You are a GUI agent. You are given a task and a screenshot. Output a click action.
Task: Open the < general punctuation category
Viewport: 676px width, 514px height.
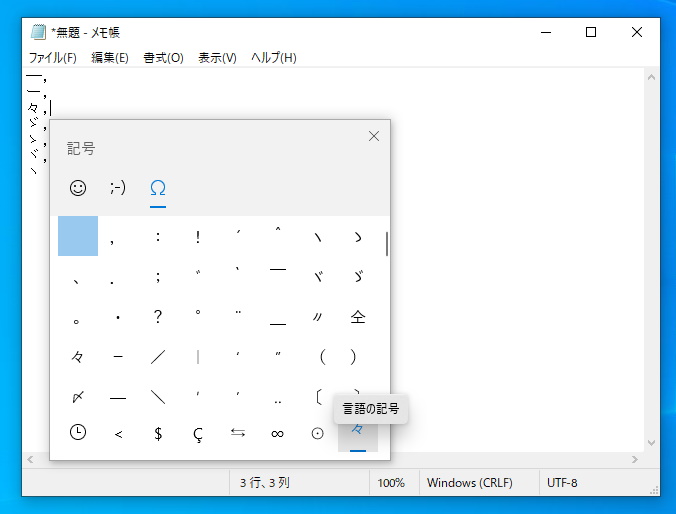(x=118, y=433)
